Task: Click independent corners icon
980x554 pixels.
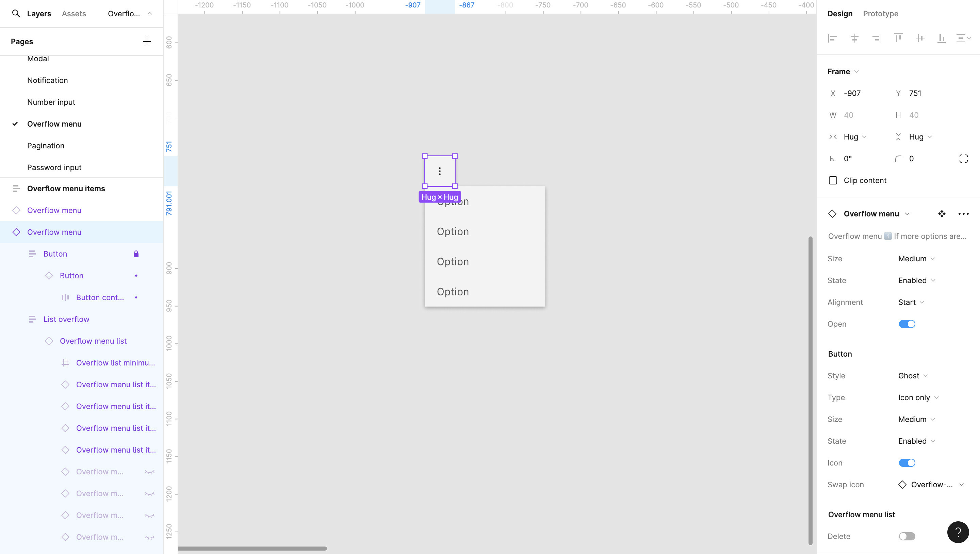Action: point(963,159)
